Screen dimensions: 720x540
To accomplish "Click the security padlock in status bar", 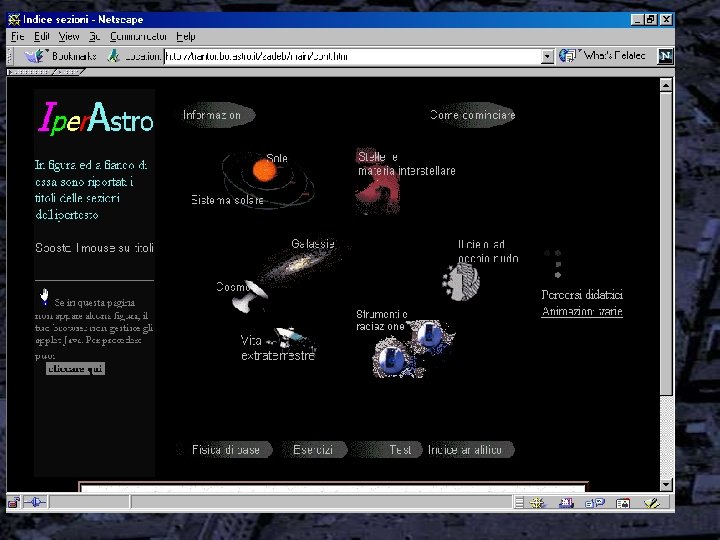I will 14,502.
